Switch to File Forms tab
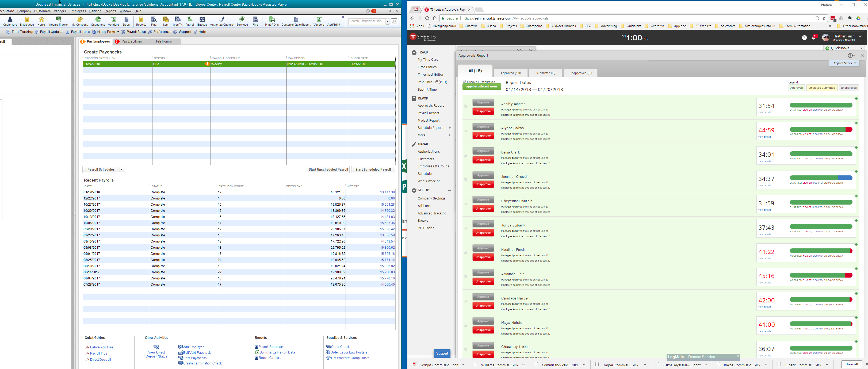 point(164,41)
